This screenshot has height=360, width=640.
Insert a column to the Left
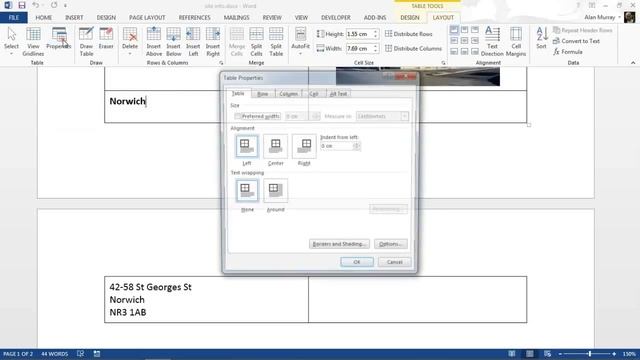pyautogui.click(x=193, y=42)
